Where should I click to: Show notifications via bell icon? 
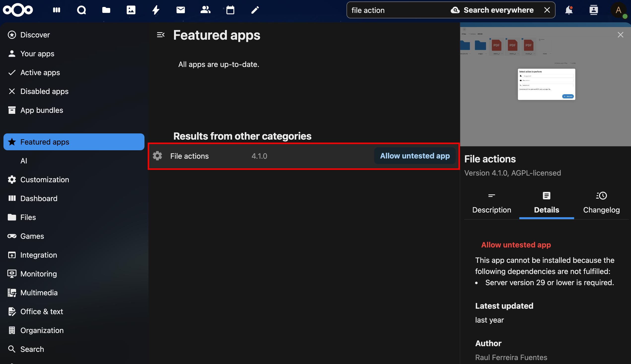tap(569, 10)
